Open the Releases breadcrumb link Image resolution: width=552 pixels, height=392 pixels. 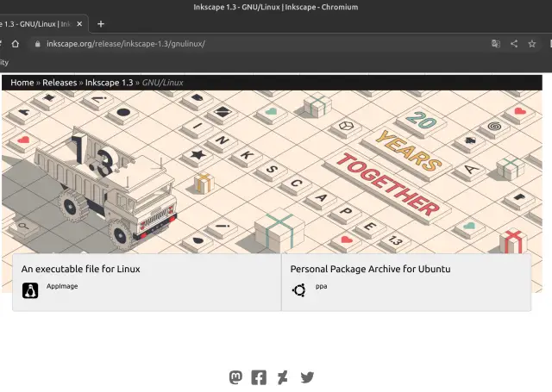click(x=60, y=83)
